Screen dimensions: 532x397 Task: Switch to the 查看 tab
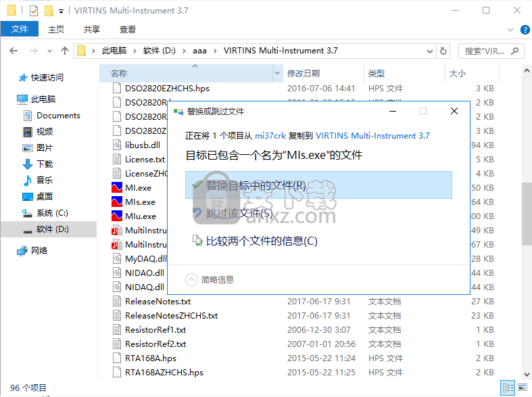128,30
